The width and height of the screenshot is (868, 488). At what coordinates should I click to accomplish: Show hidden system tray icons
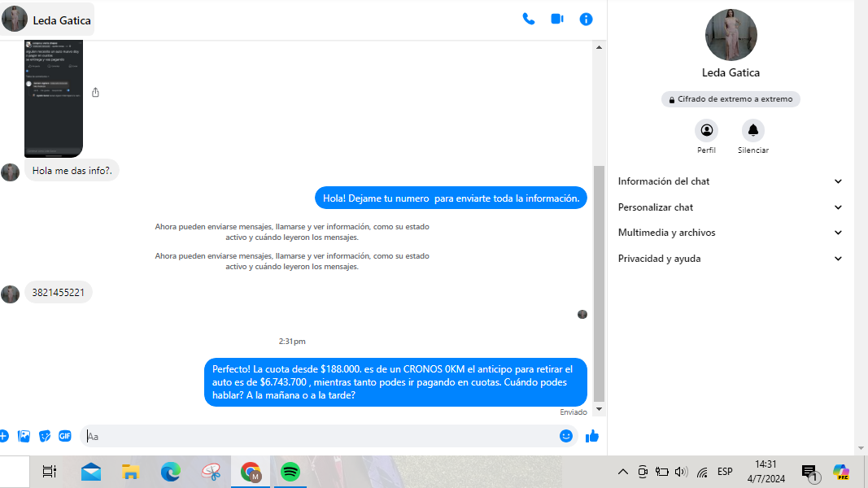point(623,472)
